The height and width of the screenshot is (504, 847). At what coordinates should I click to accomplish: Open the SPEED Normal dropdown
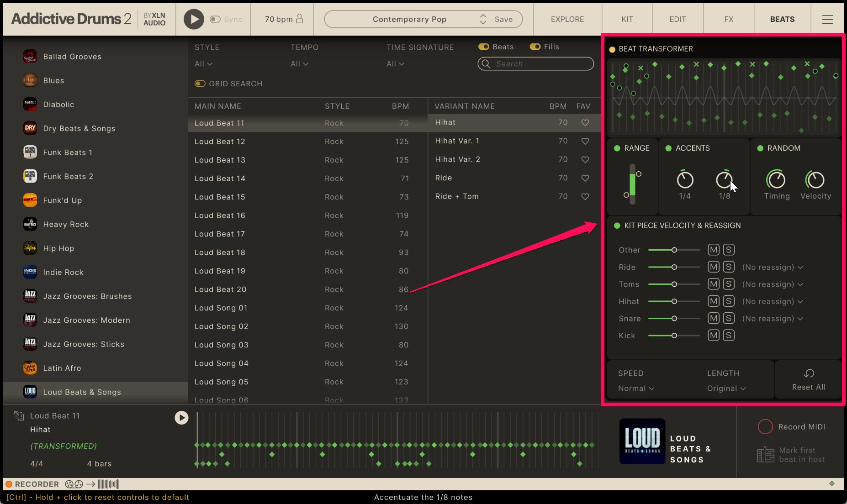[x=636, y=388]
